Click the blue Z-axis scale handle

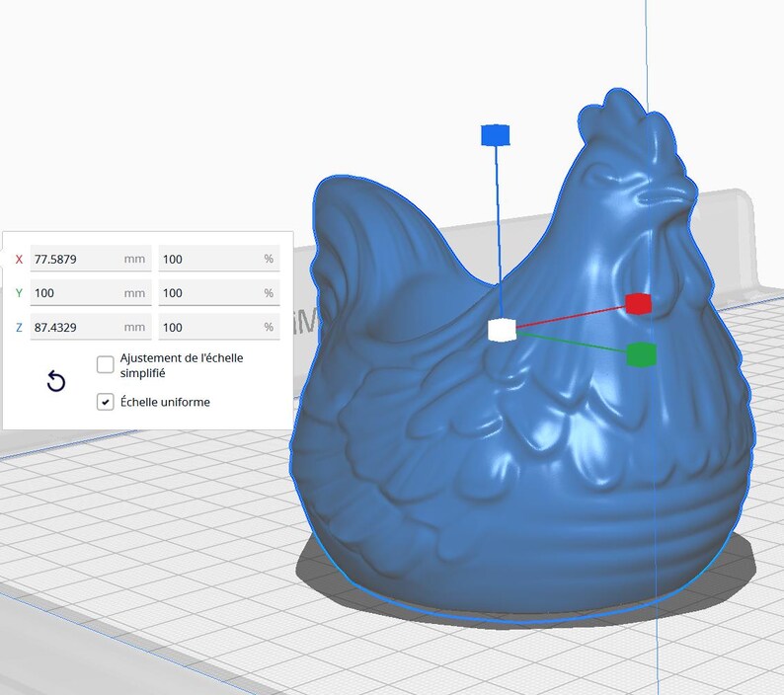495,135
